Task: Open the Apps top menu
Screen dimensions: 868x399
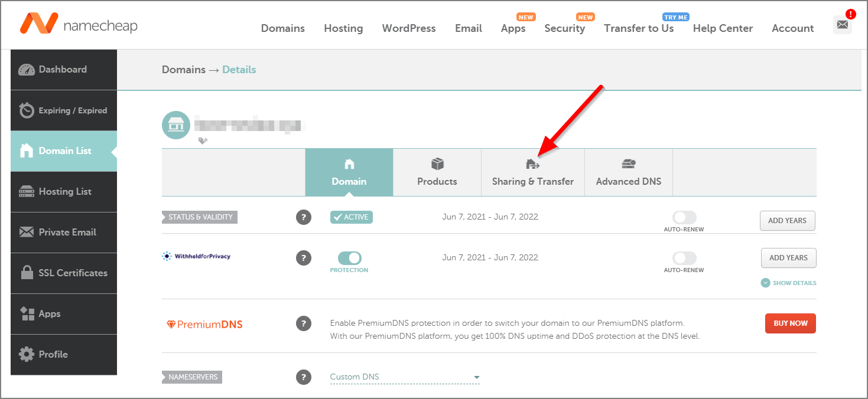Action: point(513,28)
